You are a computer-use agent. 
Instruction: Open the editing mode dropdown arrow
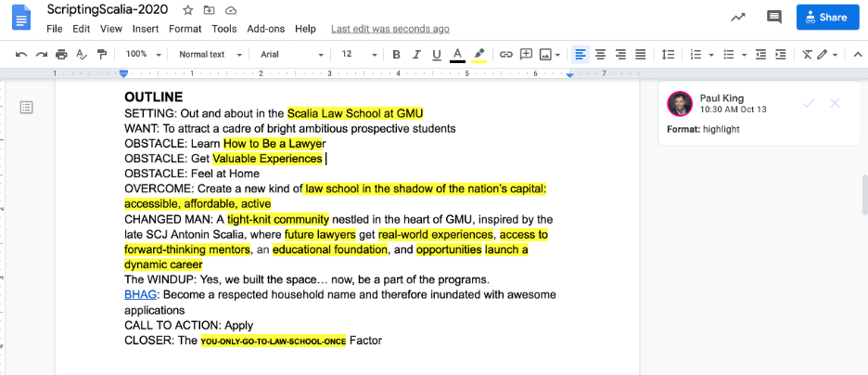pyautogui.click(x=835, y=55)
